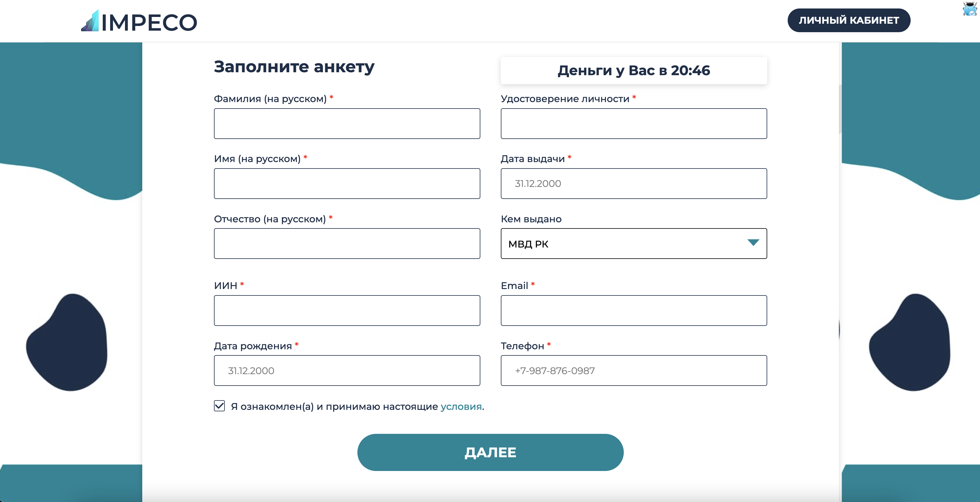Select the ИИН input field

coord(347,309)
